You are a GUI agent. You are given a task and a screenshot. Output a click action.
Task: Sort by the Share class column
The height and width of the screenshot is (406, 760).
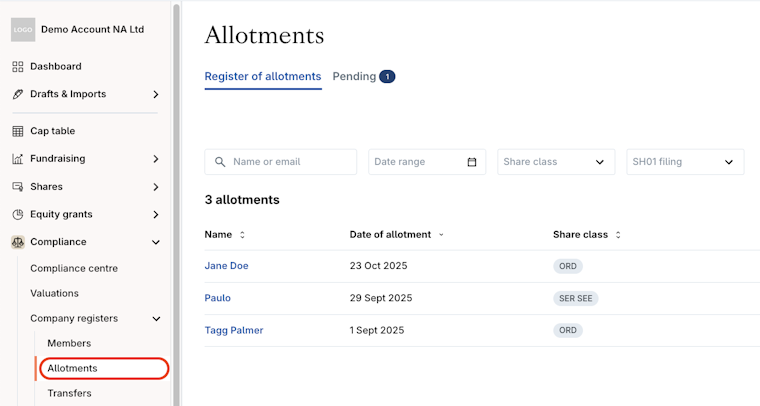point(618,235)
